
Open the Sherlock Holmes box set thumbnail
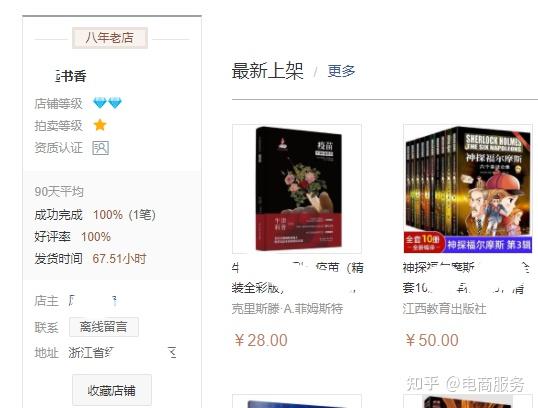tap(468, 189)
